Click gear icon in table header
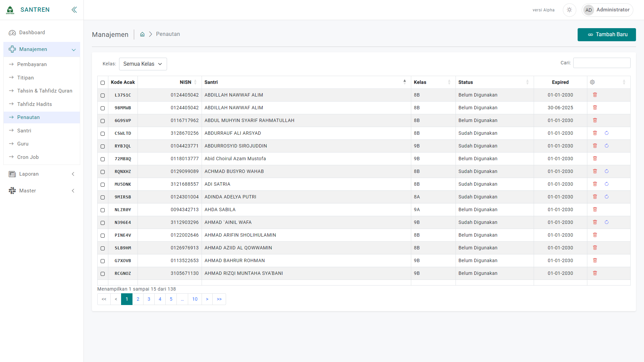This screenshot has width=644, height=362. tap(592, 82)
